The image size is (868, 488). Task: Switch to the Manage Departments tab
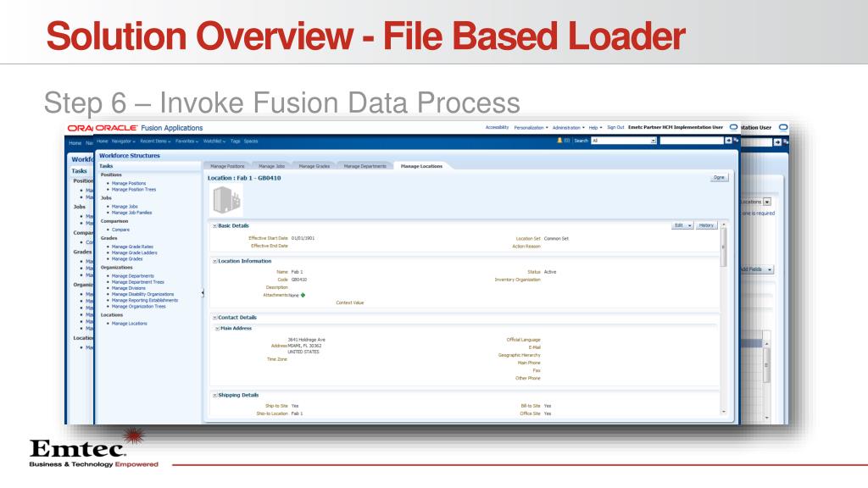[364, 166]
